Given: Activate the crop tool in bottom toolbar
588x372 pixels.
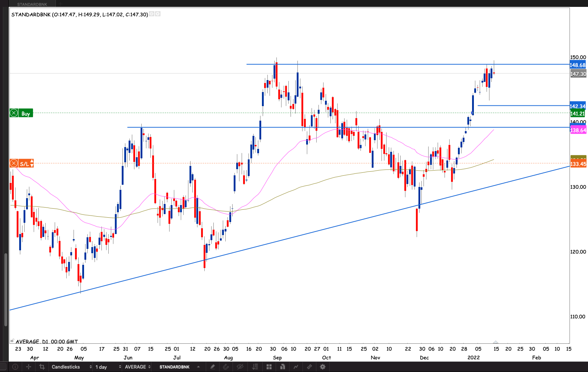Looking at the screenshot, I should pyautogui.click(x=42, y=367).
